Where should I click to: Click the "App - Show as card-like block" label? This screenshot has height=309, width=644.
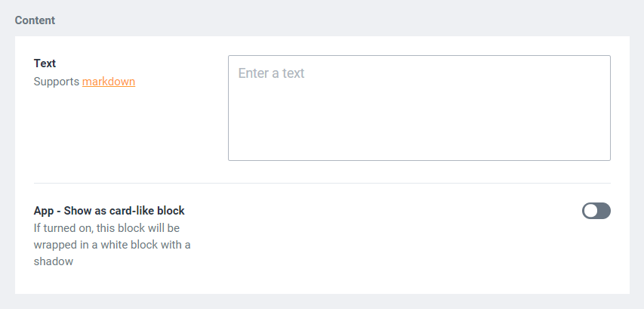point(109,211)
